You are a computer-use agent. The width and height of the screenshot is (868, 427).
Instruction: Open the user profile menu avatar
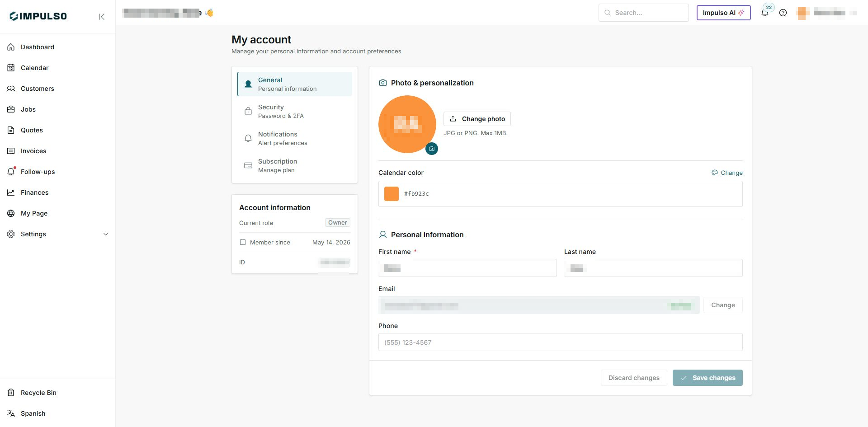803,13
